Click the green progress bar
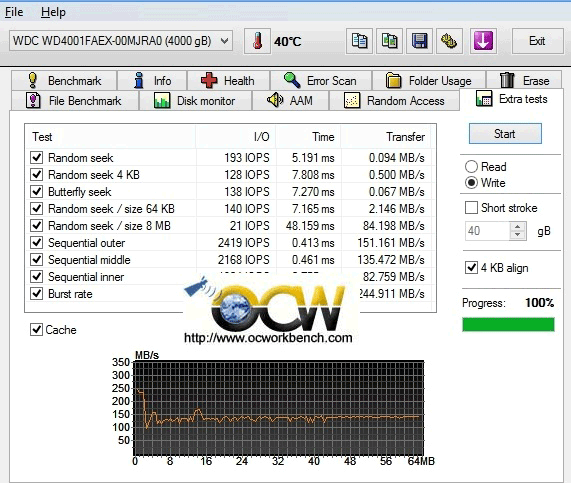 pos(508,325)
